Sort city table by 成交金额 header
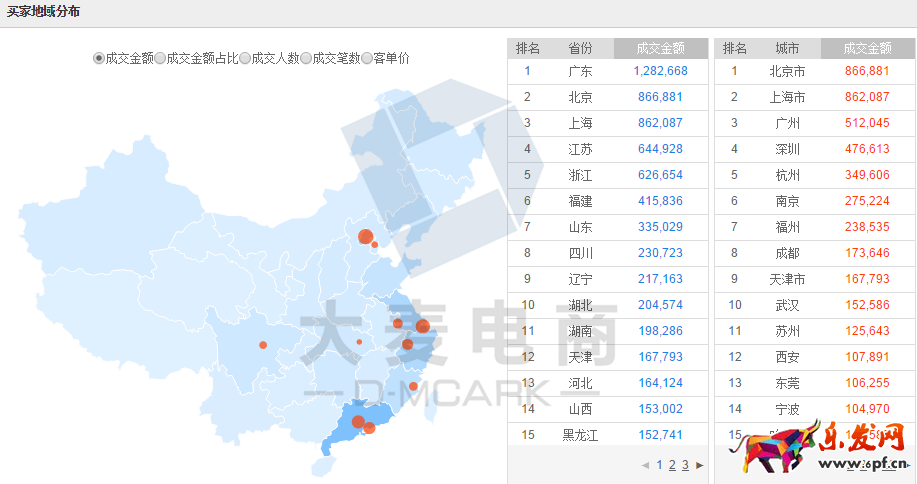917x484 pixels. (867, 48)
